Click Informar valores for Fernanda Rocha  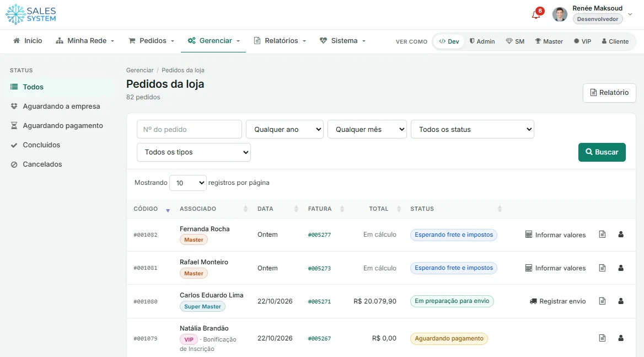(x=555, y=235)
